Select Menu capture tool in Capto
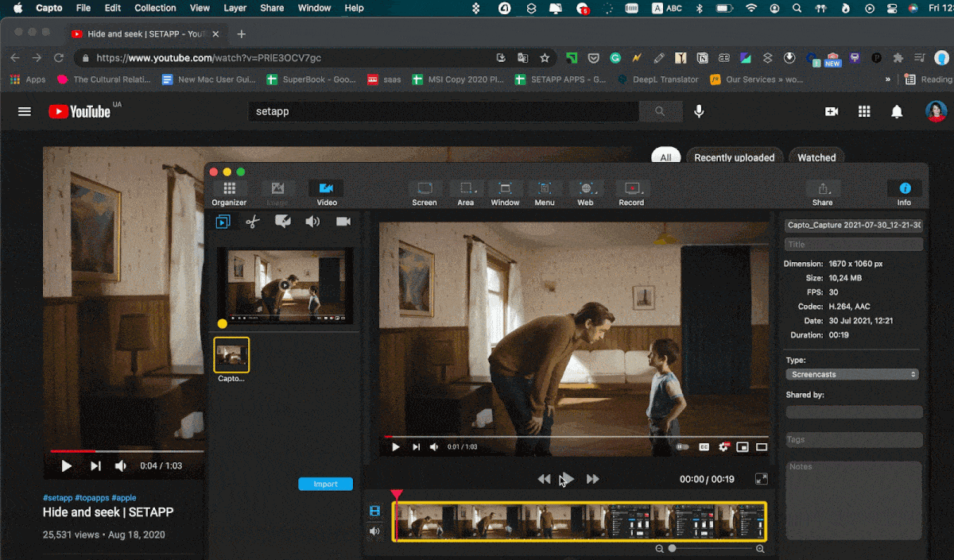The width and height of the screenshot is (954, 560). click(545, 193)
